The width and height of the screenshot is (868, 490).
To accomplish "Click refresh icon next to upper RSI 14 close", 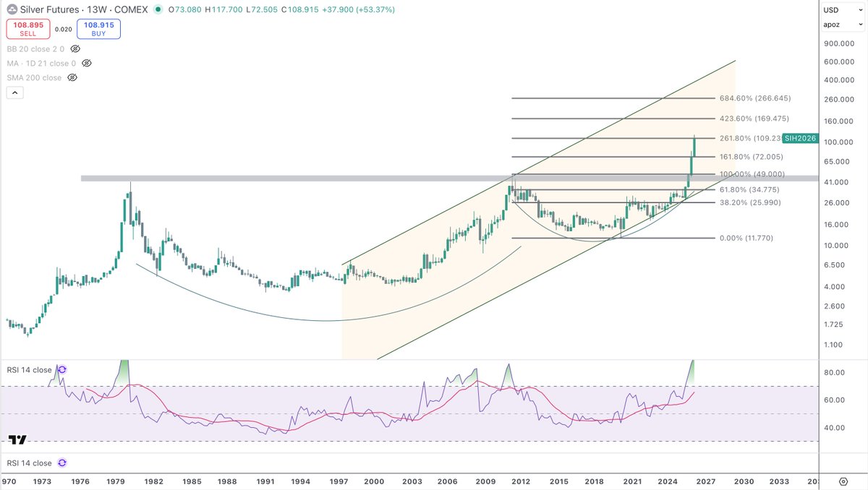I will [x=62, y=369].
